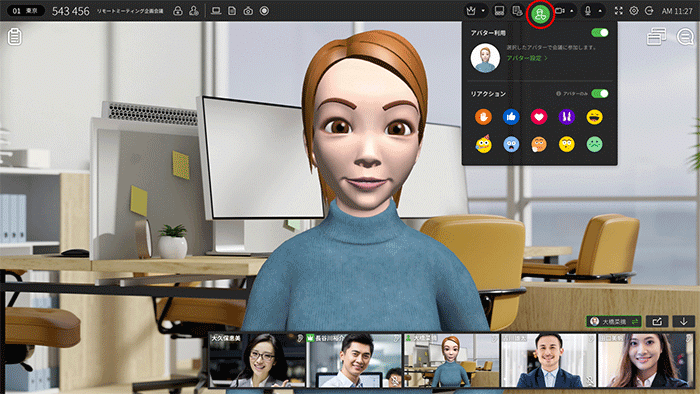Expand microphone options arrow
This screenshot has width=700, height=394.
(600, 11)
